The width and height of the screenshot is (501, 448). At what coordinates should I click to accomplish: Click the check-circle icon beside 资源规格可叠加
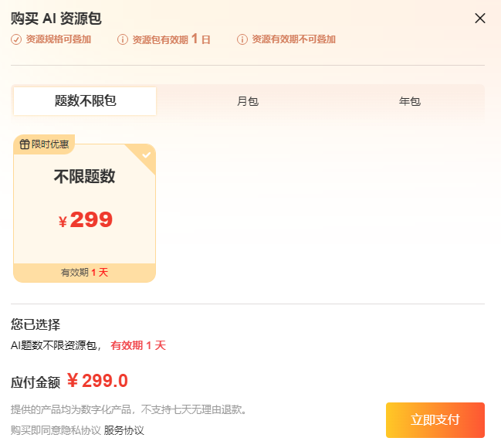click(x=16, y=39)
